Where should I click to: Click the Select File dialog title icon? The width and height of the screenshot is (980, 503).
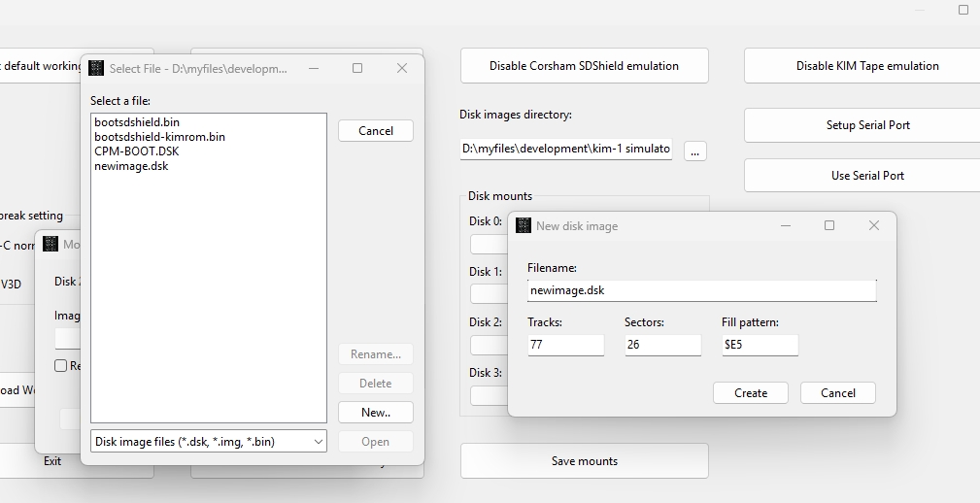96,68
